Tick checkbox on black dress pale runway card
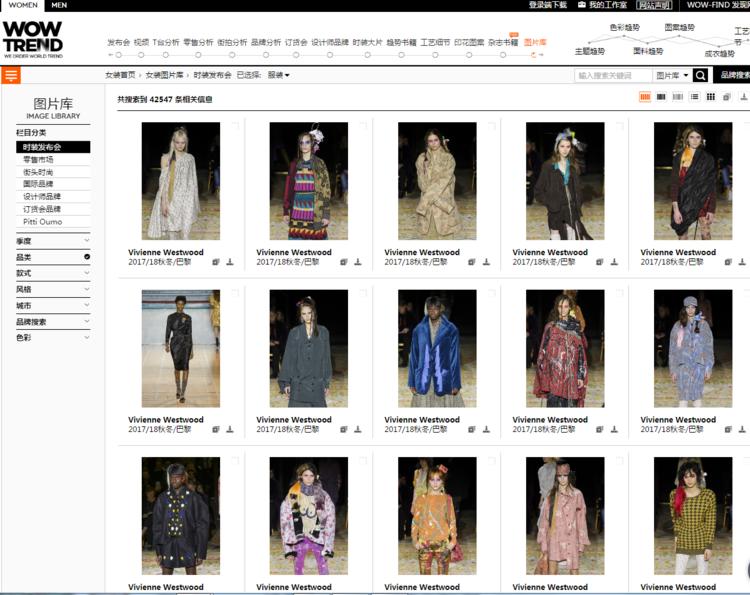 pos(235,293)
